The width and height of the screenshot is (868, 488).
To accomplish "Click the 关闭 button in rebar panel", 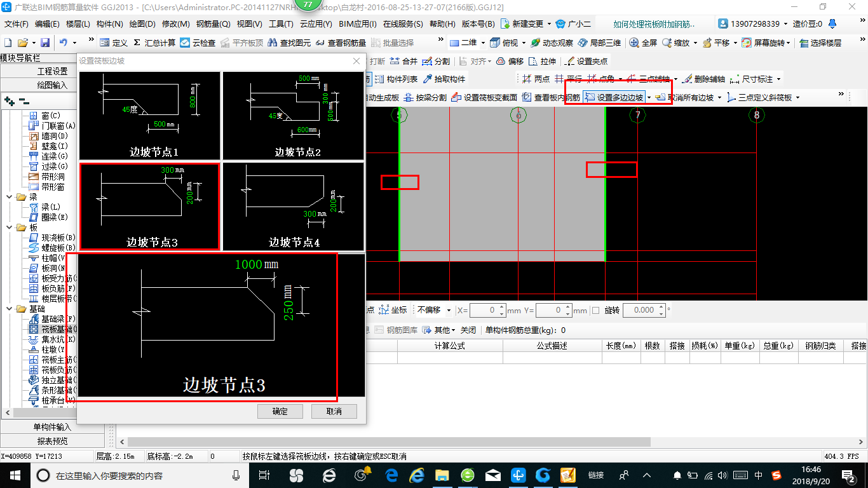I will [468, 330].
